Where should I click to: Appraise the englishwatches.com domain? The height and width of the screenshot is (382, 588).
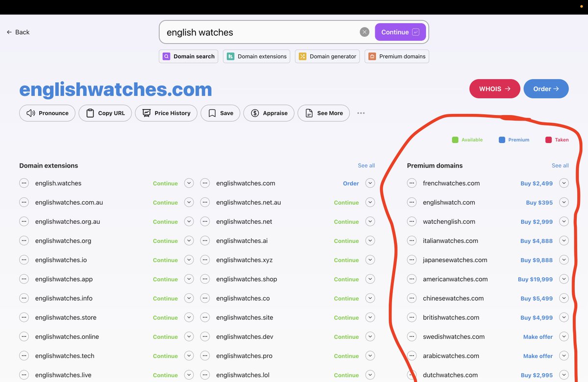269,113
